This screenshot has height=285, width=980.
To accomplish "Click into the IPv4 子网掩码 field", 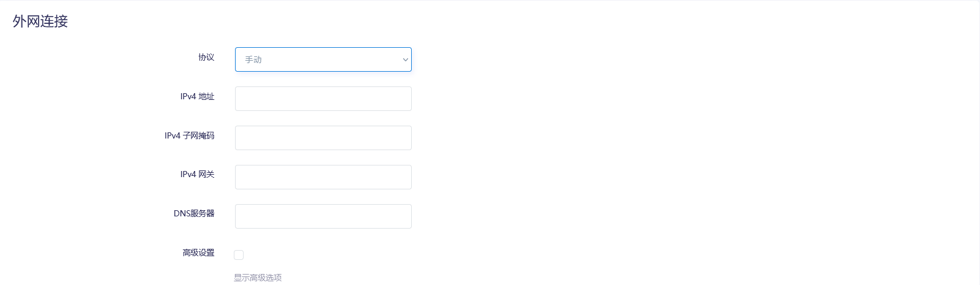I will 323,138.
